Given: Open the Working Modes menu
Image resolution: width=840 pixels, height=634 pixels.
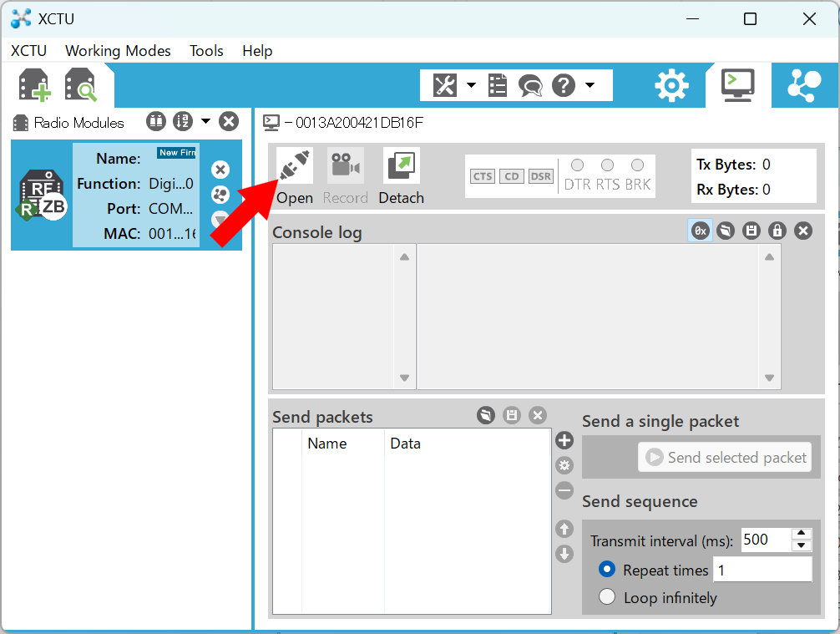Looking at the screenshot, I should (118, 51).
